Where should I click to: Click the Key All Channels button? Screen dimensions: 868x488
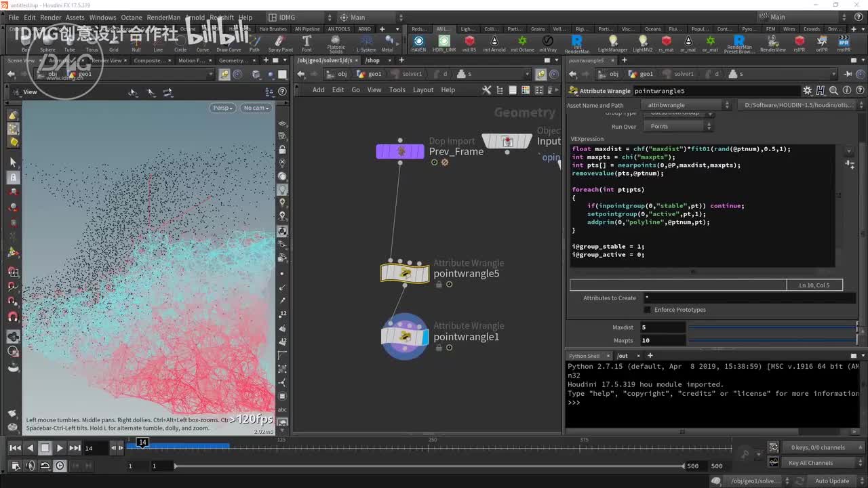(x=810, y=463)
